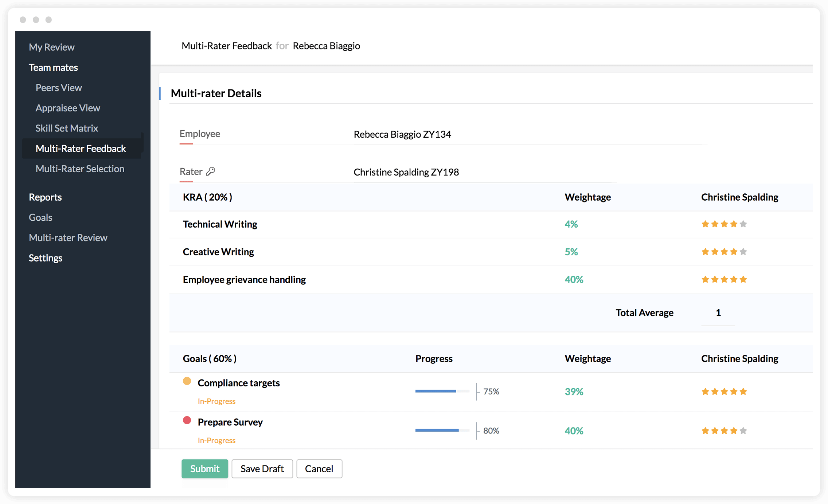The width and height of the screenshot is (828, 504).
Task: Select the Multi-Rater Feedback menu item
Action: tap(81, 148)
